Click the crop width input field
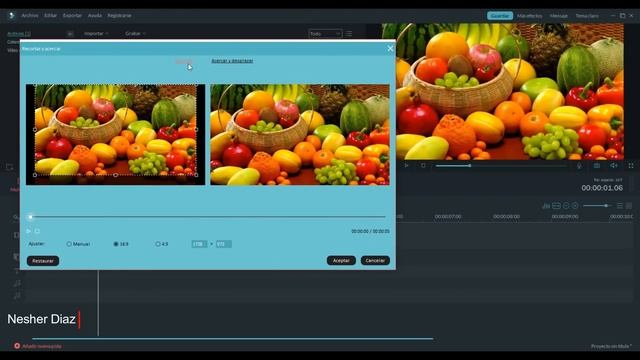 coord(199,244)
